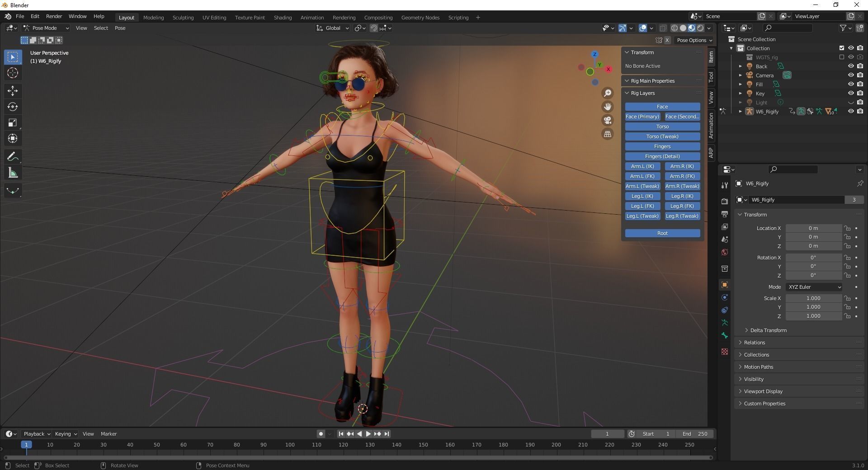
Task: Toggle the Arm.L (IK) rig layer
Action: point(642,166)
